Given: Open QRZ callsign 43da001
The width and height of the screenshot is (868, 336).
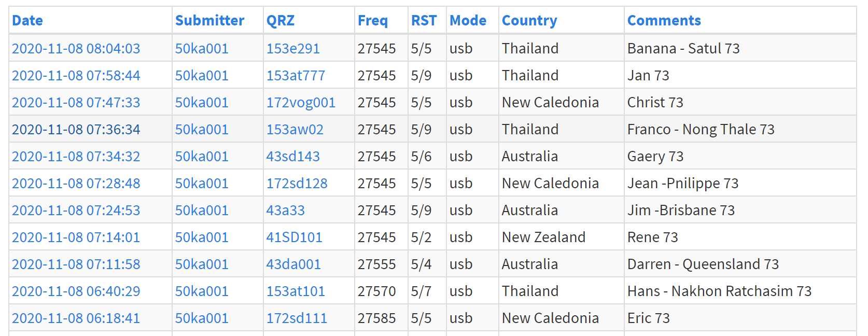Looking at the screenshot, I should (x=293, y=264).
